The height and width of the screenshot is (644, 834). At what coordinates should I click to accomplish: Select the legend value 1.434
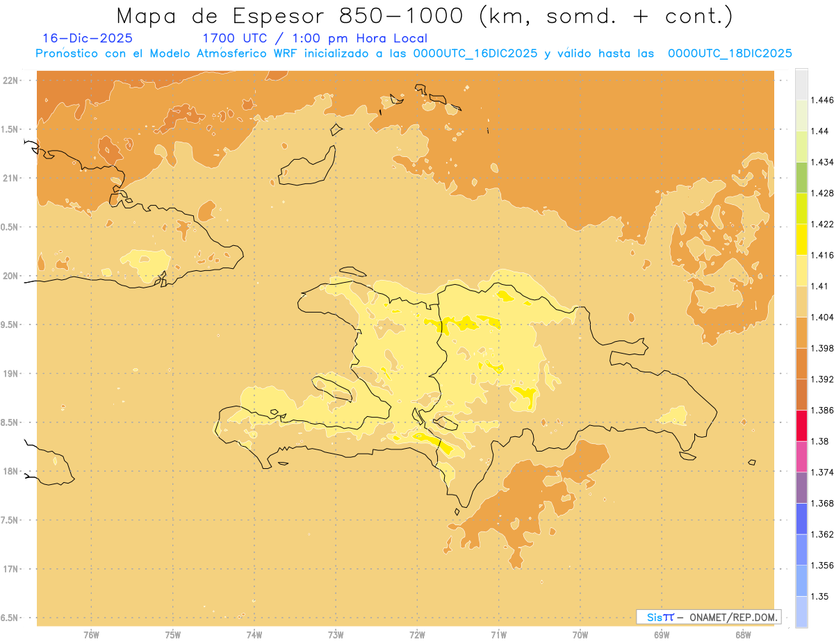821,162
